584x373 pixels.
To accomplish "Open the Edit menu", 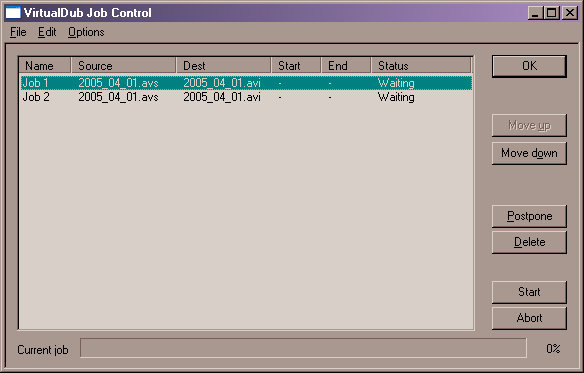I will click(x=47, y=32).
